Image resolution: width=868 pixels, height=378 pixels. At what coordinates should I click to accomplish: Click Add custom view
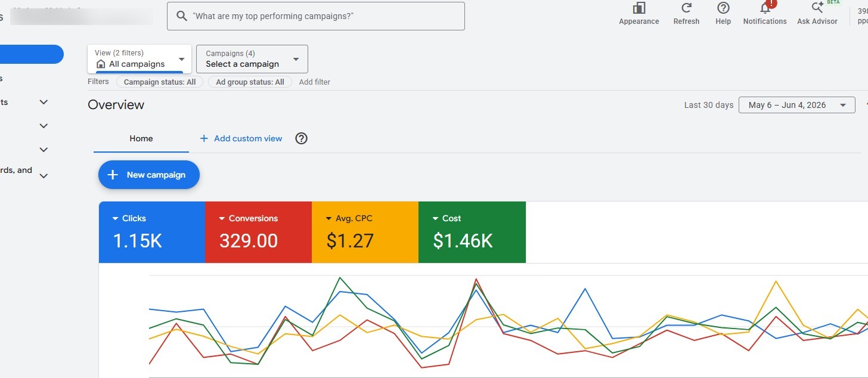(x=241, y=138)
